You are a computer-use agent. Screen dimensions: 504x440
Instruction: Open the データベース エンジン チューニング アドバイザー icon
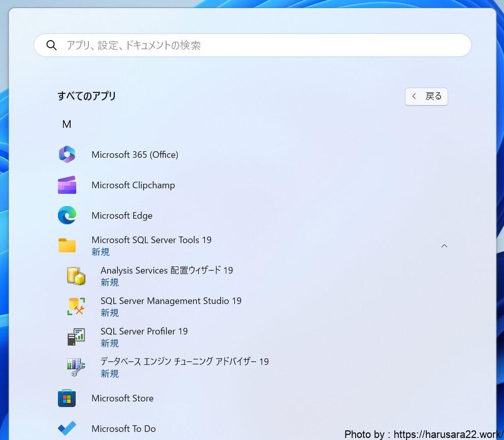click(76, 367)
